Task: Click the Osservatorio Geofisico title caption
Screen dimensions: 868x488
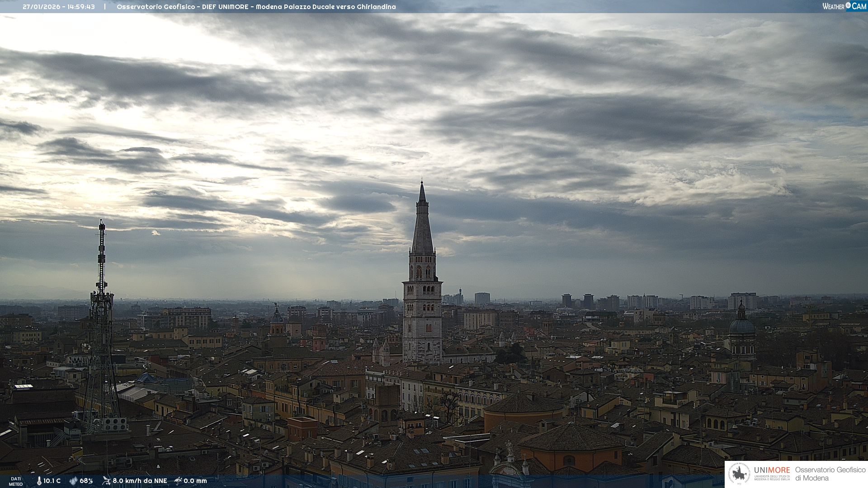Action: (x=256, y=7)
